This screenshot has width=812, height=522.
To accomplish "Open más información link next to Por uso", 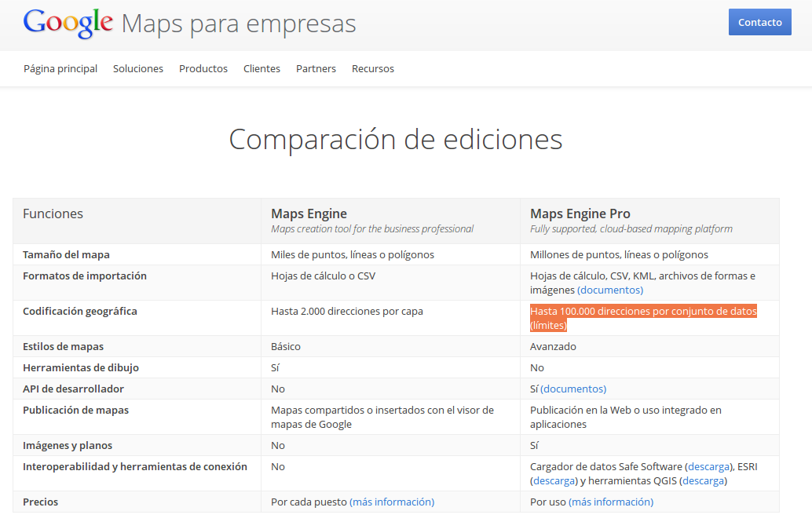I will click(611, 502).
